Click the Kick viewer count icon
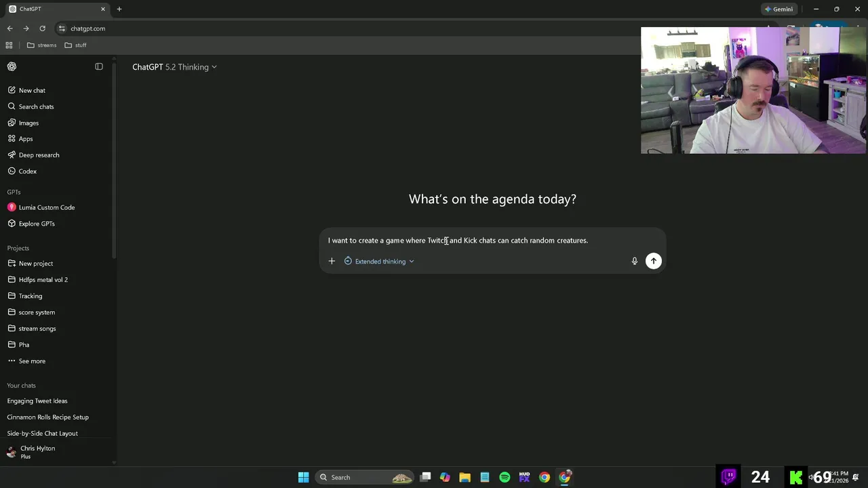The height and width of the screenshot is (488, 868). click(x=796, y=477)
